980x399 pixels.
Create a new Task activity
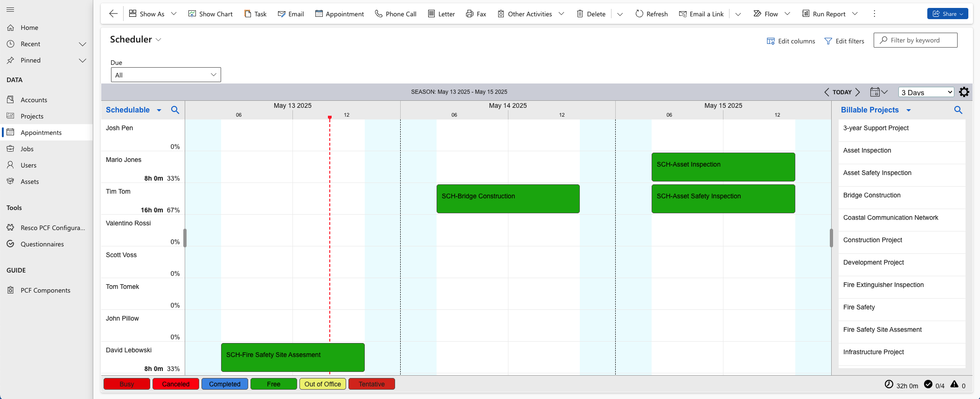coord(255,14)
